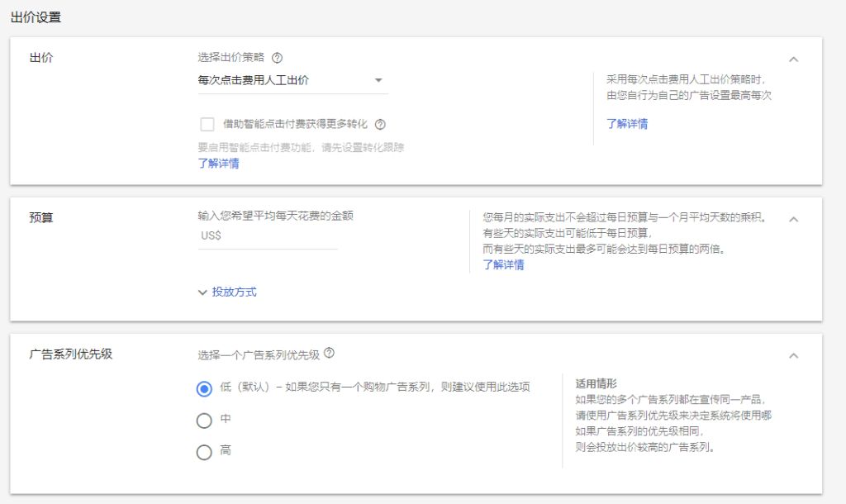Select the 低（默认）priority radio button
The width and height of the screenshot is (846, 504).
[204, 389]
